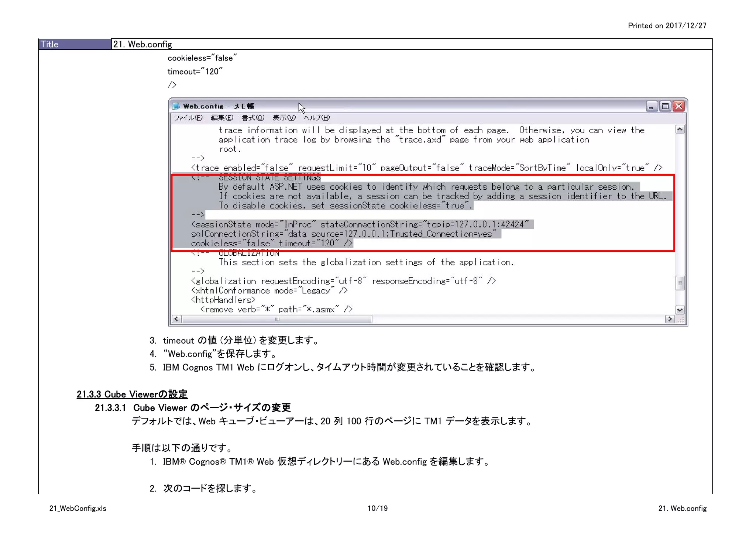The width and height of the screenshot is (756, 534).
Task: Click the cookieless="false" timeout="120" line in Notepad
Action: tap(272, 243)
